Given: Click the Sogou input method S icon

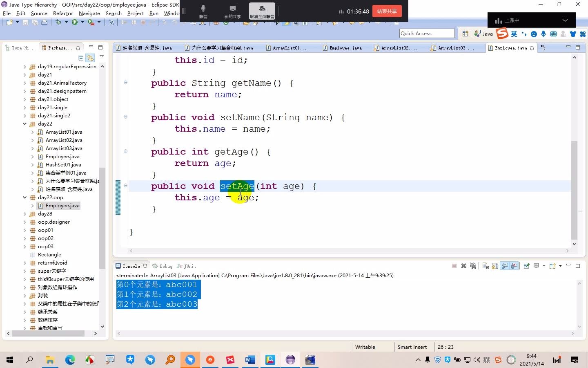Looking at the screenshot, I should click(x=502, y=34).
